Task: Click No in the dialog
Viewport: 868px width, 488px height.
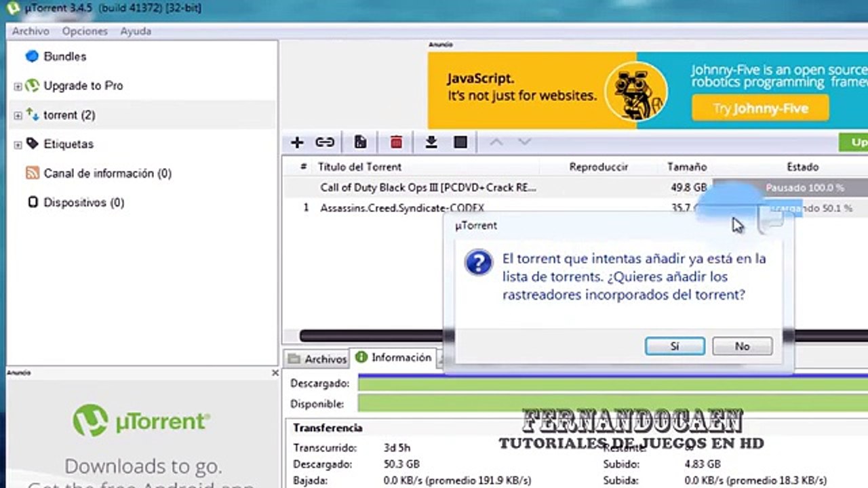Action: [x=743, y=346]
